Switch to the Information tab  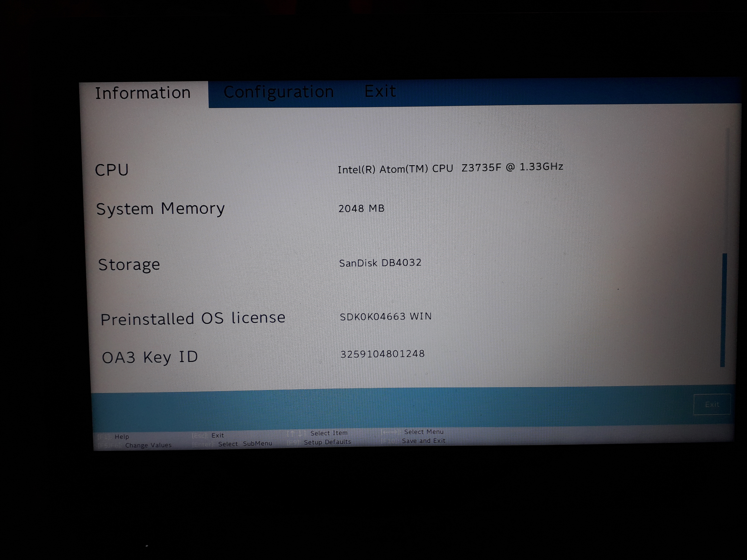[x=143, y=93]
